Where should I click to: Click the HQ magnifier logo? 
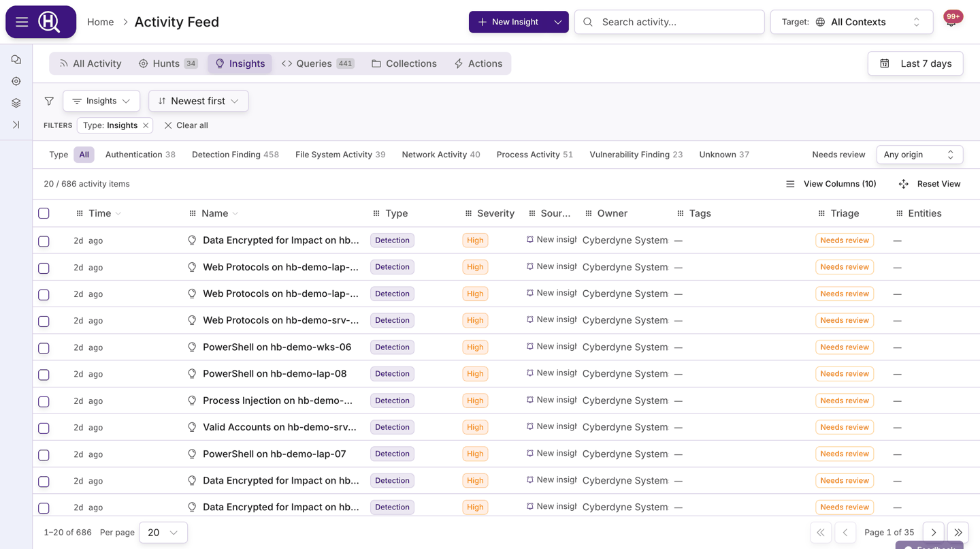coord(49,22)
